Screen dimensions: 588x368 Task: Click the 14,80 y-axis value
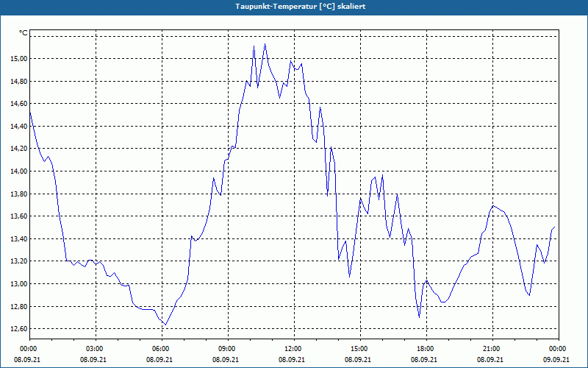(19, 81)
